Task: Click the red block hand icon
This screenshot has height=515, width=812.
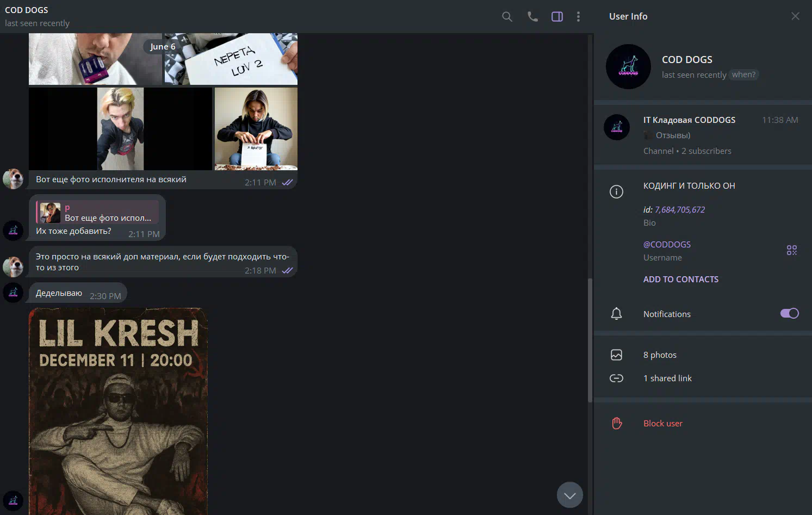Action: [x=617, y=423]
